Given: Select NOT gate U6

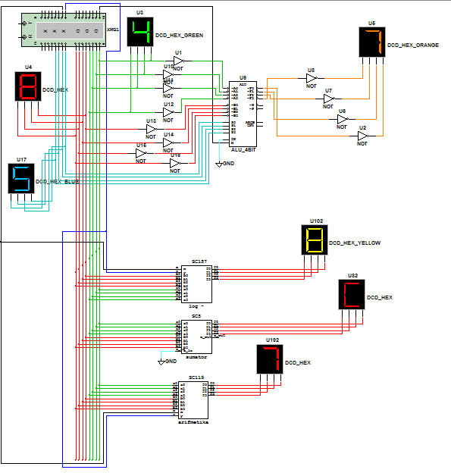Looking at the screenshot, I should coord(343,119).
